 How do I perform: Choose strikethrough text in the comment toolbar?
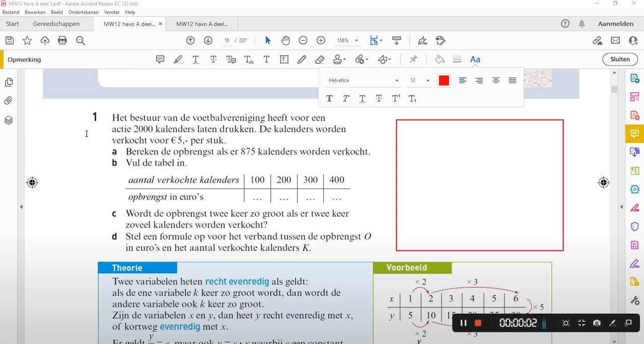(213, 59)
